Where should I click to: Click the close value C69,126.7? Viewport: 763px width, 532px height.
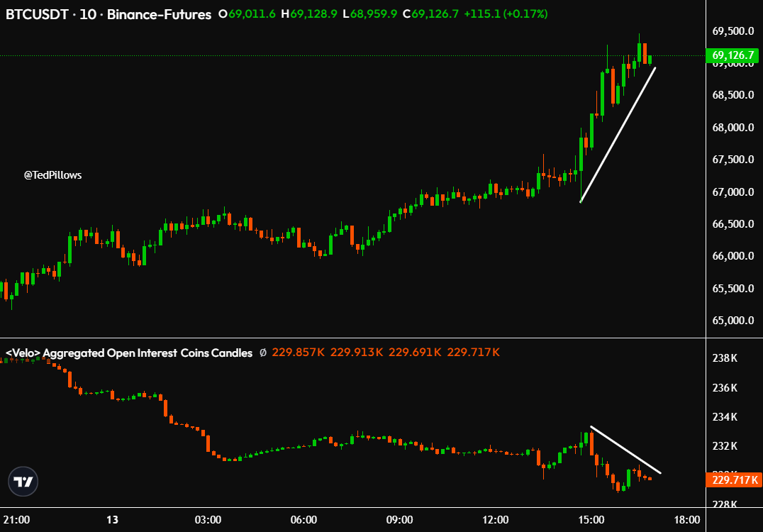(x=430, y=14)
